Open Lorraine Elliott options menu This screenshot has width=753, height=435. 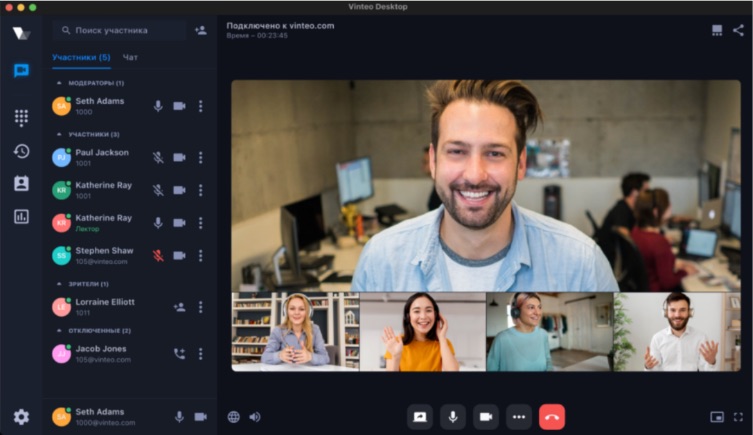click(201, 307)
